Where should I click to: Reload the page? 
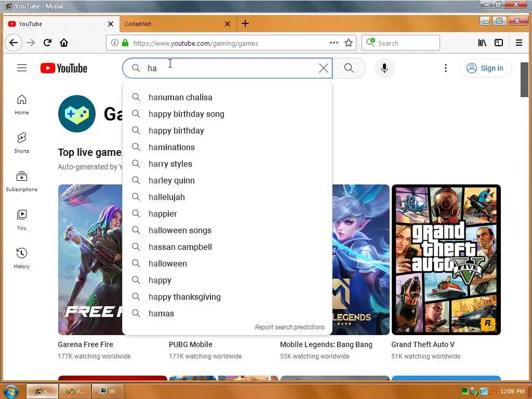[47, 43]
